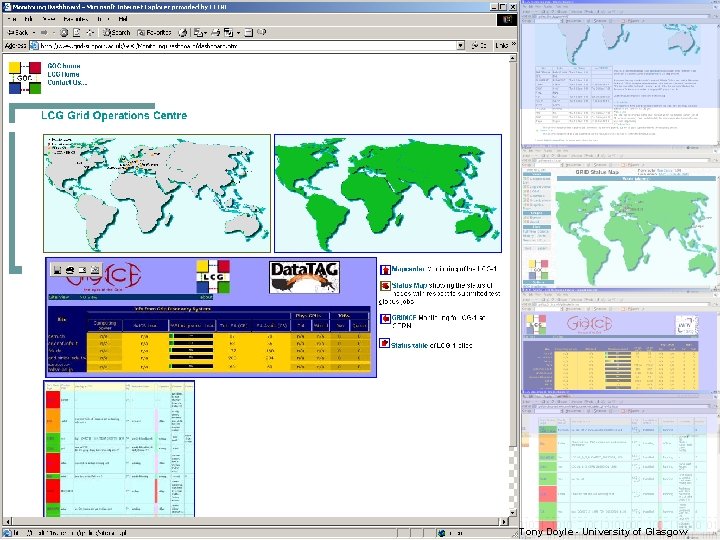The image size is (720, 540).
Task: Click the GOC four-square logo
Action: (25, 78)
